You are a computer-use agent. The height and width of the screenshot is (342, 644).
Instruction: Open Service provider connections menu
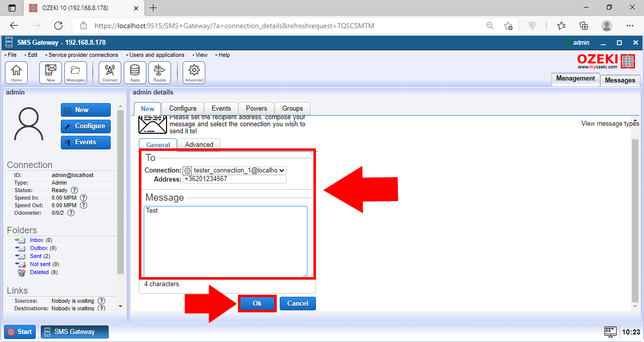click(x=83, y=55)
